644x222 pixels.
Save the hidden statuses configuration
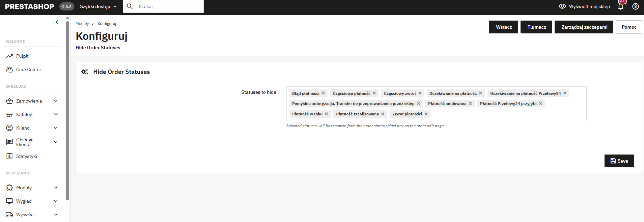tap(619, 161)
